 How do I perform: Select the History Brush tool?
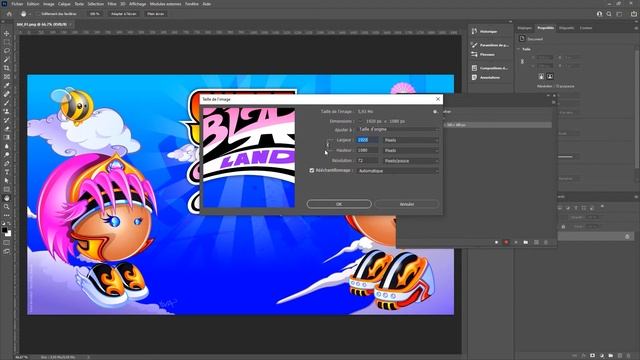tap(7, 120)
